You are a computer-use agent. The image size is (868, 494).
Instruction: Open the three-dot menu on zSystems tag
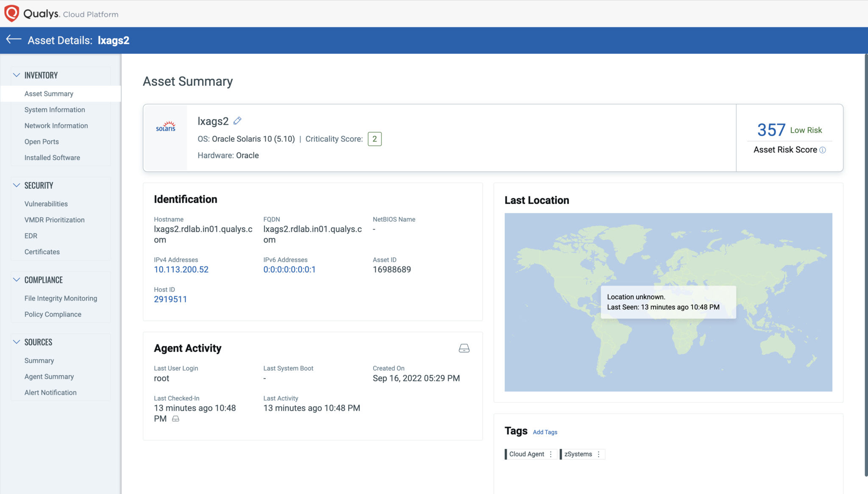[x=599, y=454]
